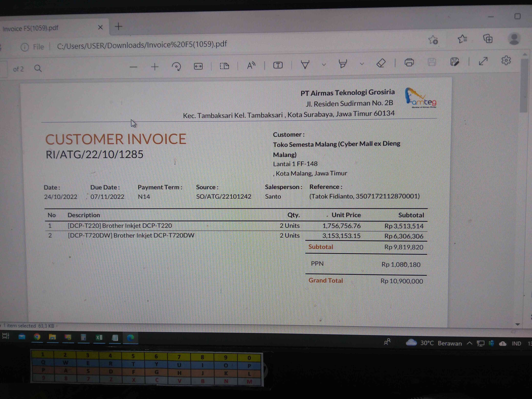Viewport: 532px width, 399px height.
Task: Click the salesperson name Santo
Action: coord(273,196)
